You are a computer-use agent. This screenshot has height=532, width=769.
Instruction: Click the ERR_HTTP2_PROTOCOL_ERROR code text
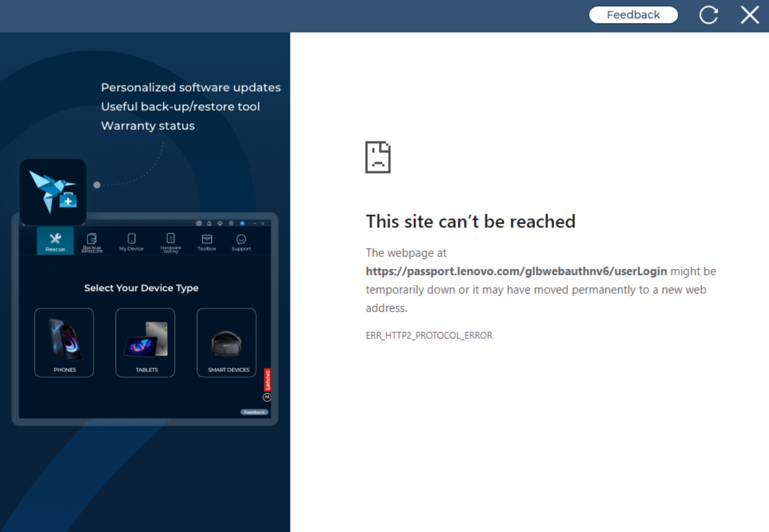tap(429, 335)
